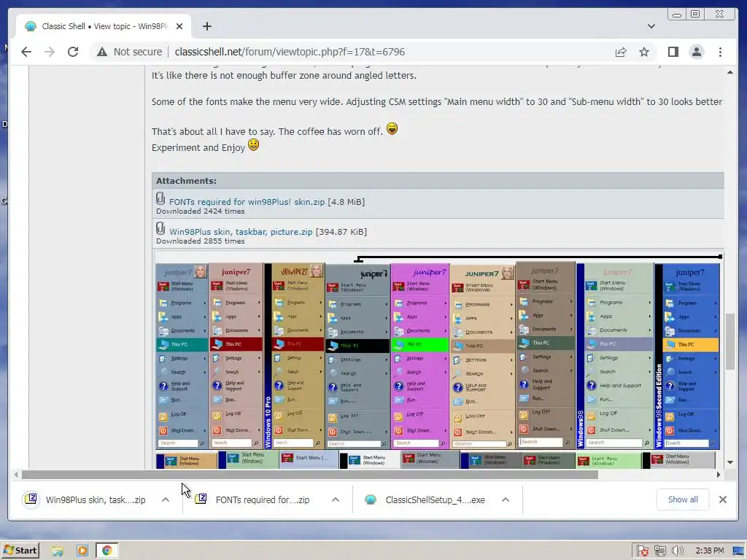
Task: Click paperclip icon beside Win98Plus skin attachment
Action: coord(160,228)
